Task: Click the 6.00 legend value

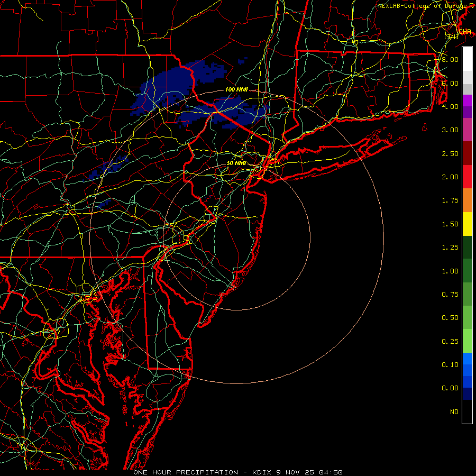Action: pos(450,83)
